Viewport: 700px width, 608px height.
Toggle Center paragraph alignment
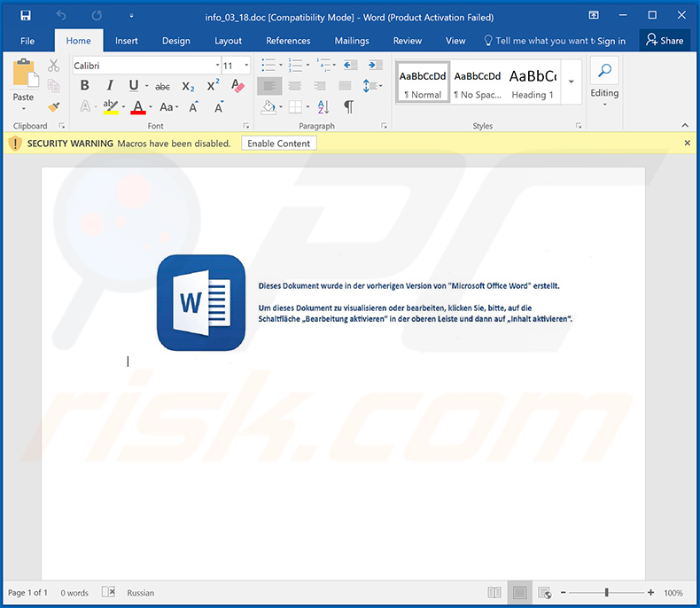pos(295,86)
